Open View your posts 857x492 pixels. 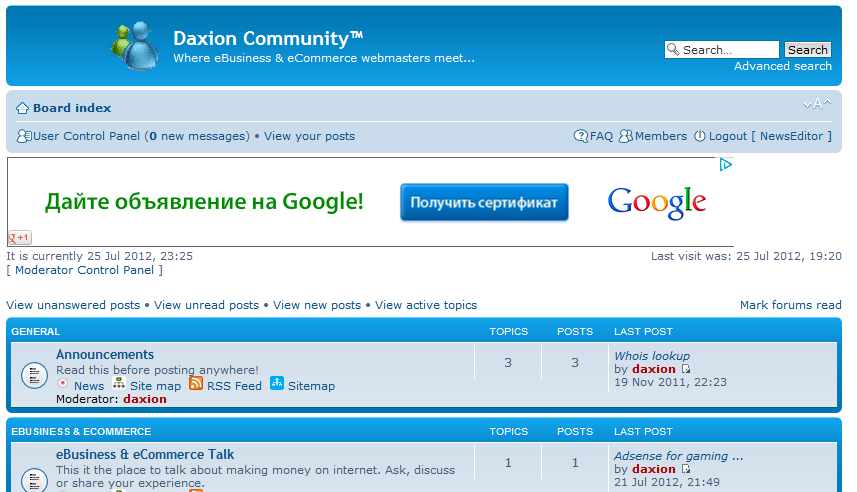click(309, 136)
